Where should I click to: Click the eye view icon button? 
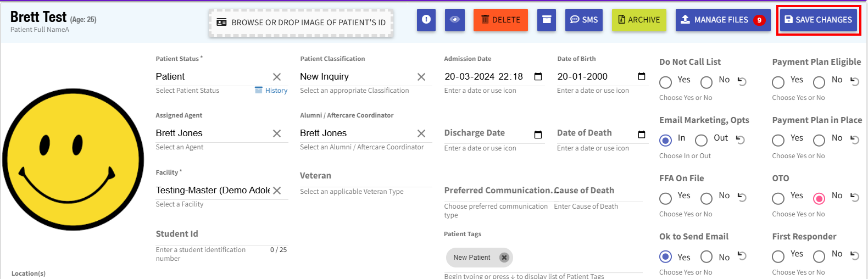tap(455, 20)
